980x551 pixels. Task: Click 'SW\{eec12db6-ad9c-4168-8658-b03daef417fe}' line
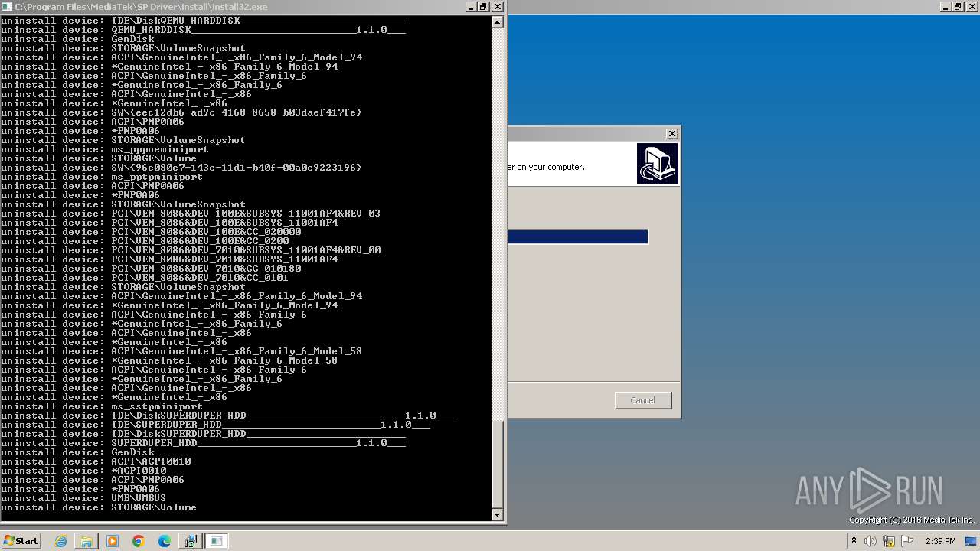coord(181,112)
